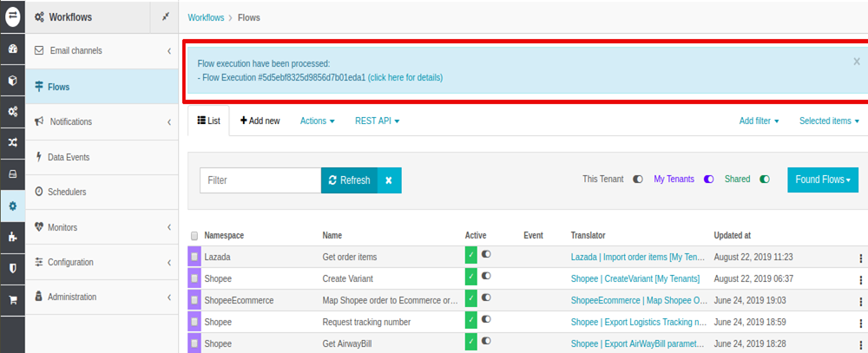Sort by the Updated at column header
The width and height of the screenshot is (868, 353).
tap(732, 235)
